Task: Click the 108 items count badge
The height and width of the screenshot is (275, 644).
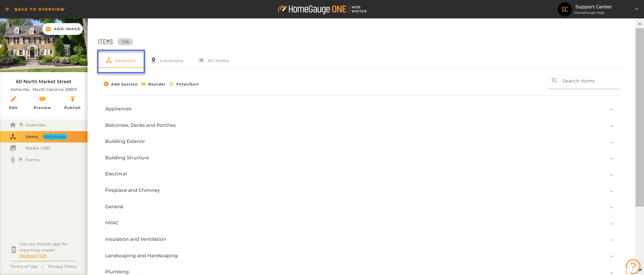Action: 125,42
